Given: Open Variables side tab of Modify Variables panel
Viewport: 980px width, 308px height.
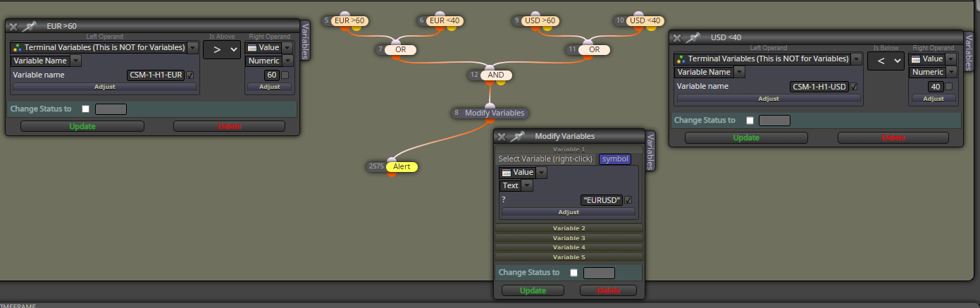Looking at the screenshot, I should [x=650, y=151].
